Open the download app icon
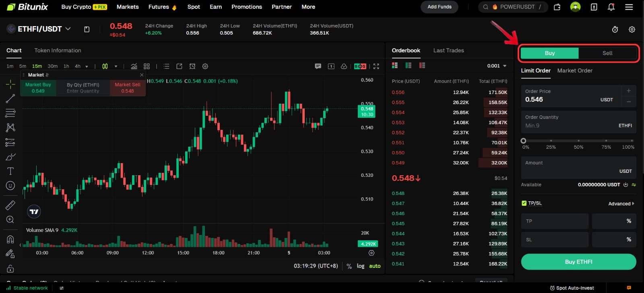 (594, 7)
